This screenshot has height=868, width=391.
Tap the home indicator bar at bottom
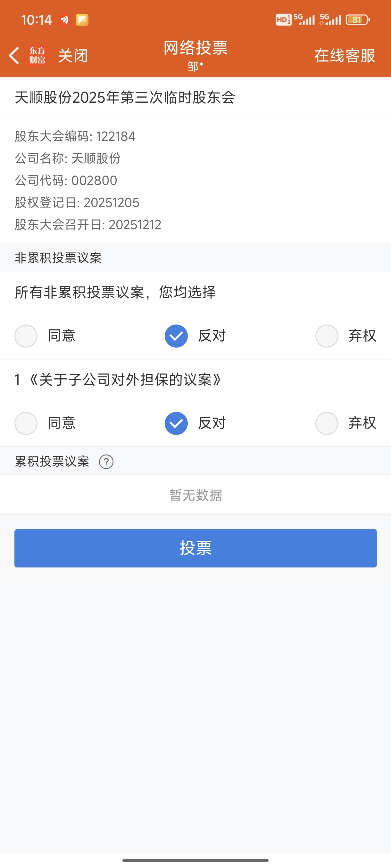[x=195, y=860]
